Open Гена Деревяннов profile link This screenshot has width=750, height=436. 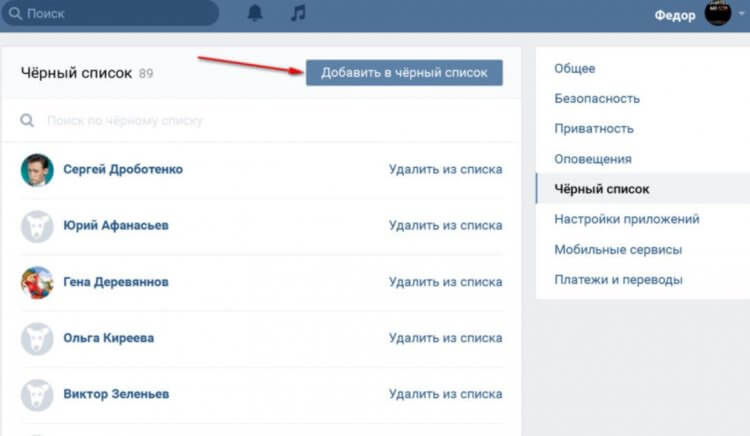coord(116,282)
